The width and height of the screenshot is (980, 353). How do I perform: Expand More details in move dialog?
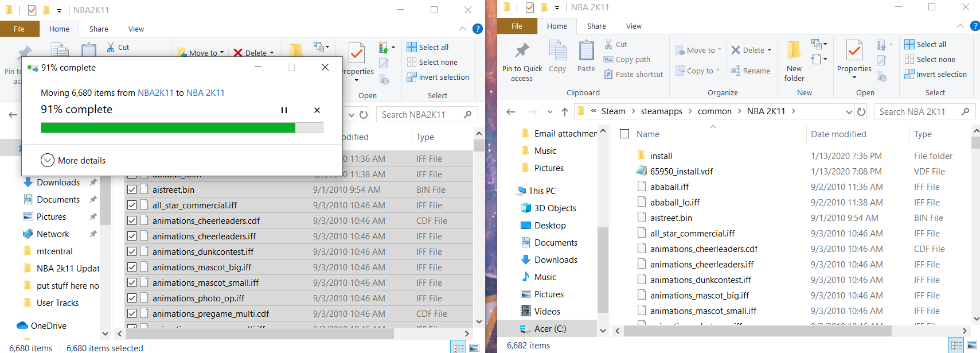(73, 161)
